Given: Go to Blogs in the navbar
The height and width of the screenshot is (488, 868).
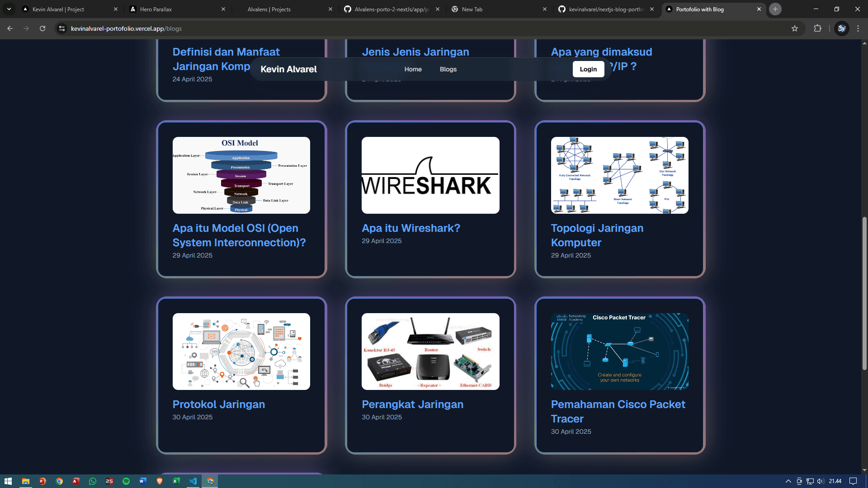Looking at the screenshot, I should click(x=448, y=69).
